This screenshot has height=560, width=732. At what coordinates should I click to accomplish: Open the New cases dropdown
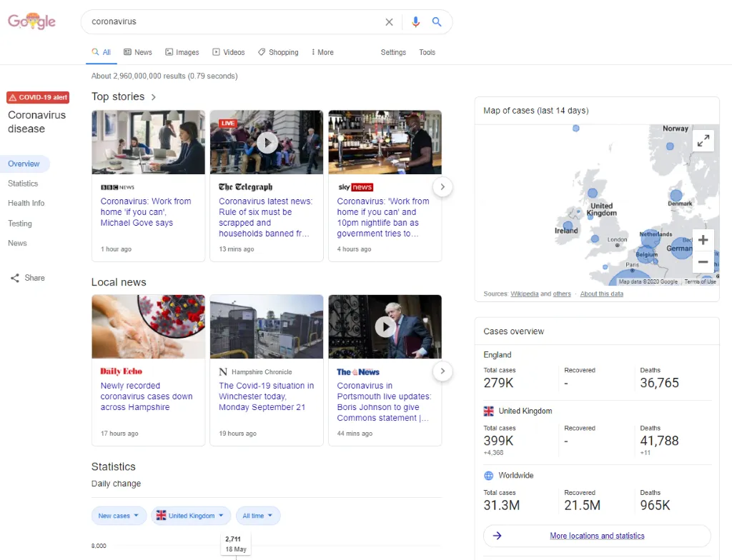pyautogui.click(x=119, y=516)
